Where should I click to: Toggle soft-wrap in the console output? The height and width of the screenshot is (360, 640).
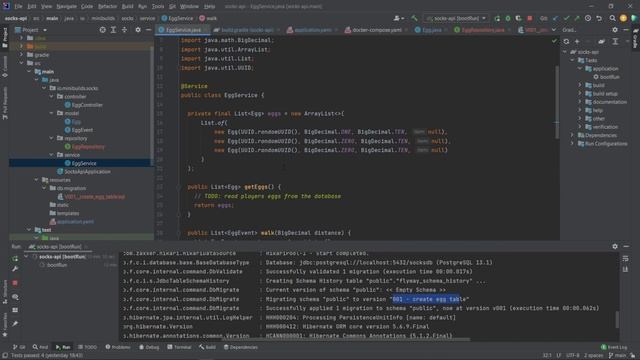pyautogui.click(x=625, y=258)
